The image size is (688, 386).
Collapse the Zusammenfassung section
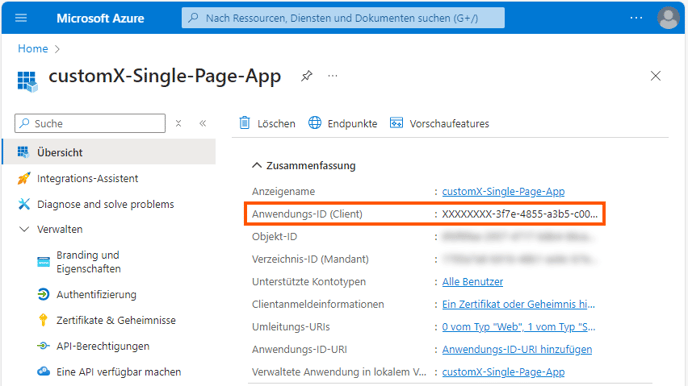[257, 165]
